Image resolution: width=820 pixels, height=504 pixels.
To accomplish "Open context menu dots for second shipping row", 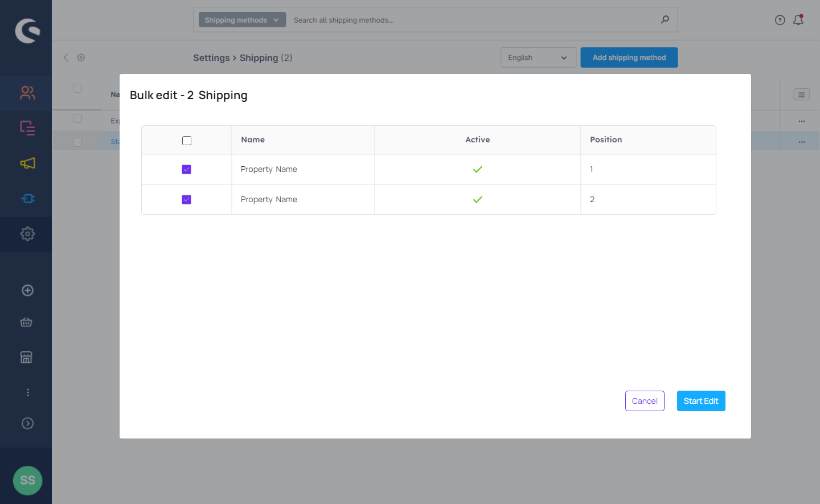I will pos(802,142).
